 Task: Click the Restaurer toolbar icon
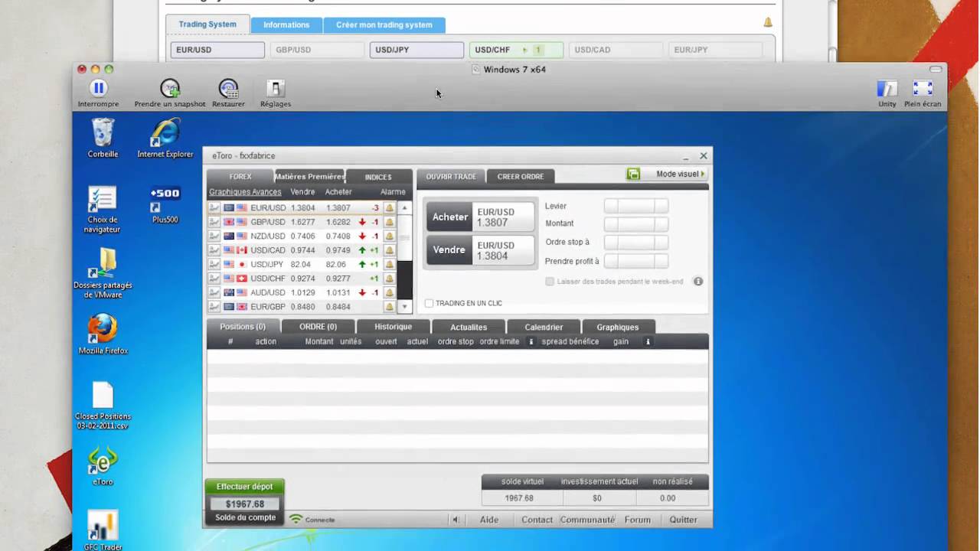tap(228, 88)
